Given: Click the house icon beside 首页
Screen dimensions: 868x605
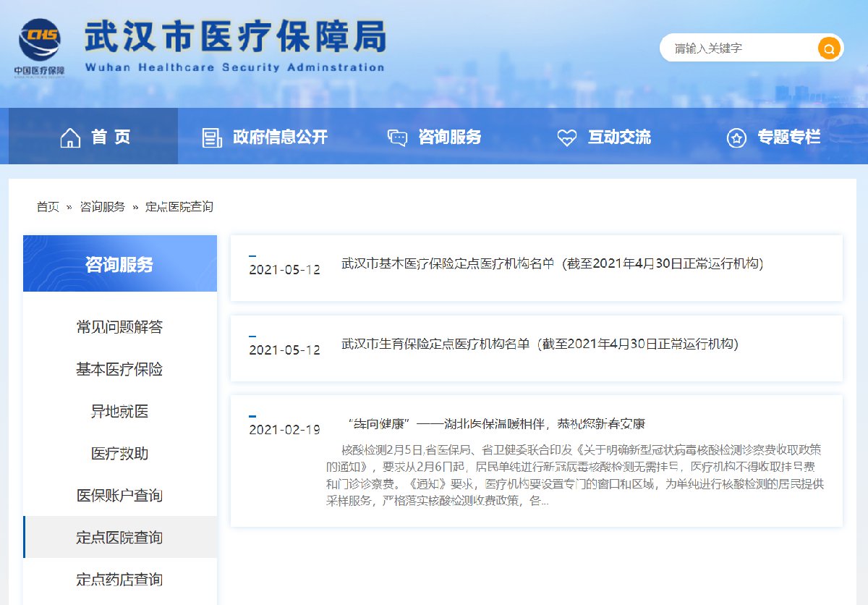Looking at the screenshot, I should pos(70,137).
